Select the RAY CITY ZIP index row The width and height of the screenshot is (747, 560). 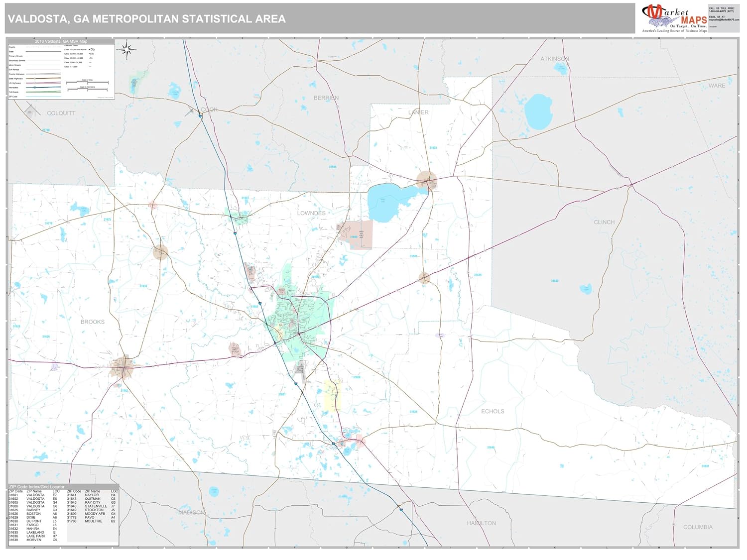coord(92,503)
